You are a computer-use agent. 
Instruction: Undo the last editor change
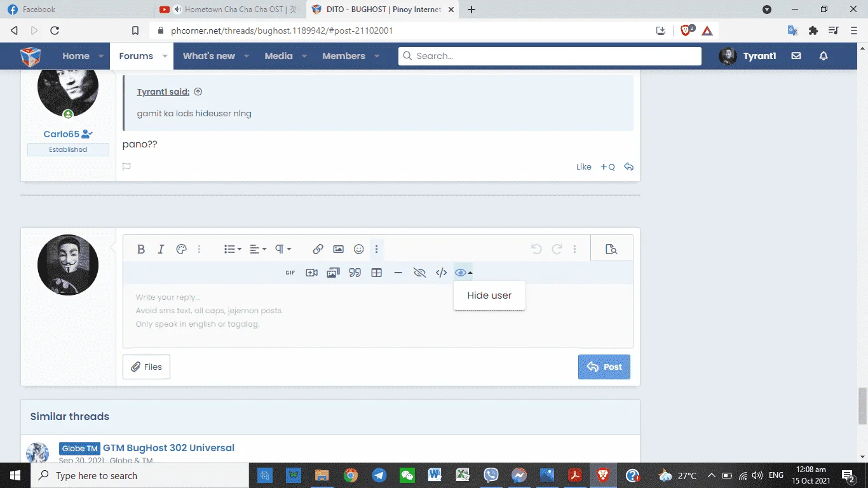click(536, 249)
